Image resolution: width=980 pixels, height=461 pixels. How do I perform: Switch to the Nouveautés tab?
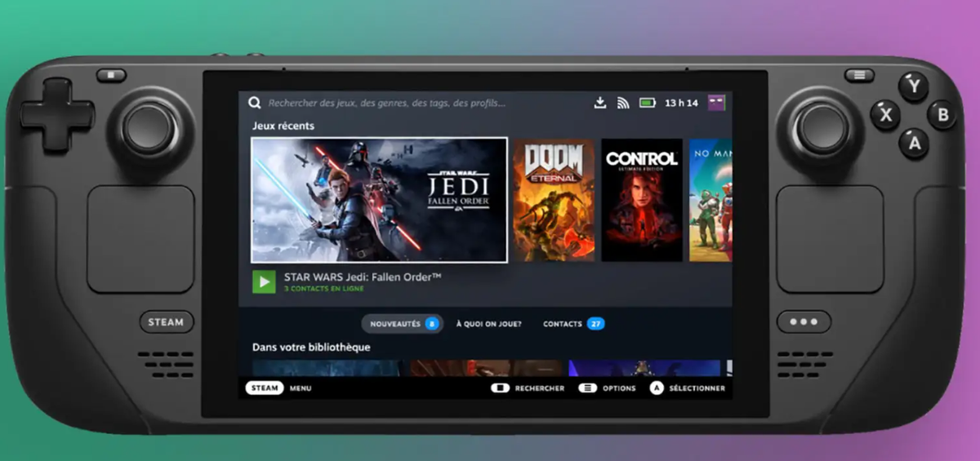(x=402, y=324)
